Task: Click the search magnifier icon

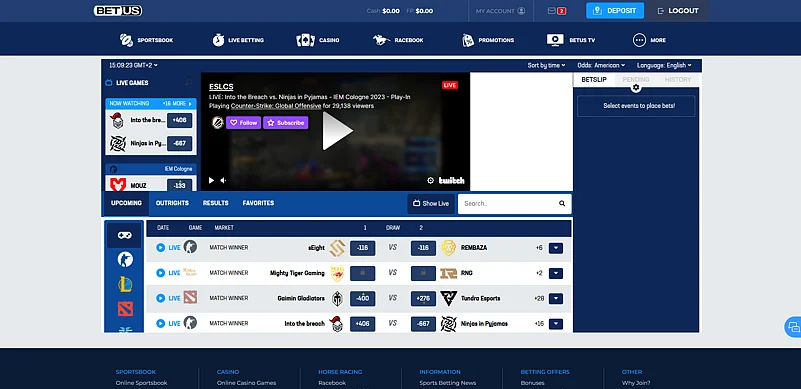Action: (562, 203)
